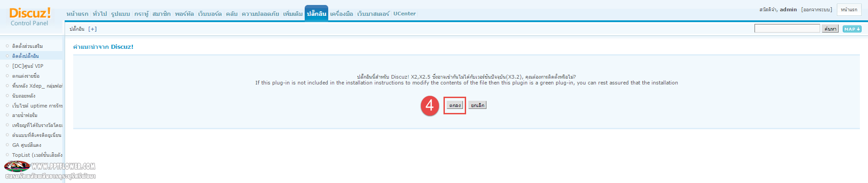Focus the search input field
The image size is (868, 183).
[x=787, y=28]
